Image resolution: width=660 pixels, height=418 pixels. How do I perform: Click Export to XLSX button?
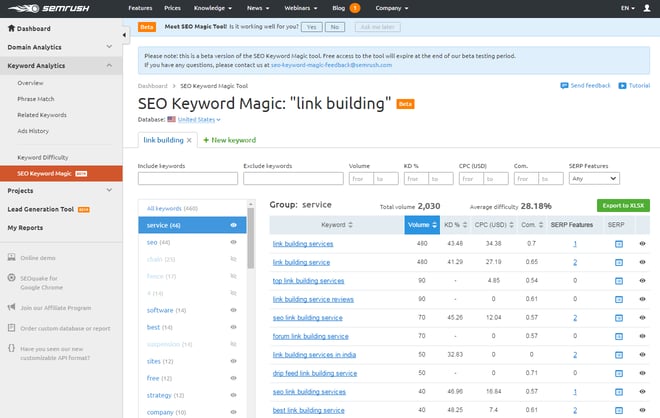(x=623, y=205)
